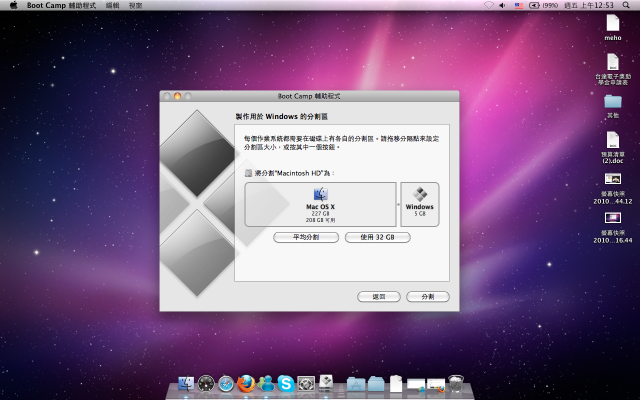640x400 pixels.
Task: Click the 製作用於 Windows 的分割區 heading
Action: click(x=282, y=117)
